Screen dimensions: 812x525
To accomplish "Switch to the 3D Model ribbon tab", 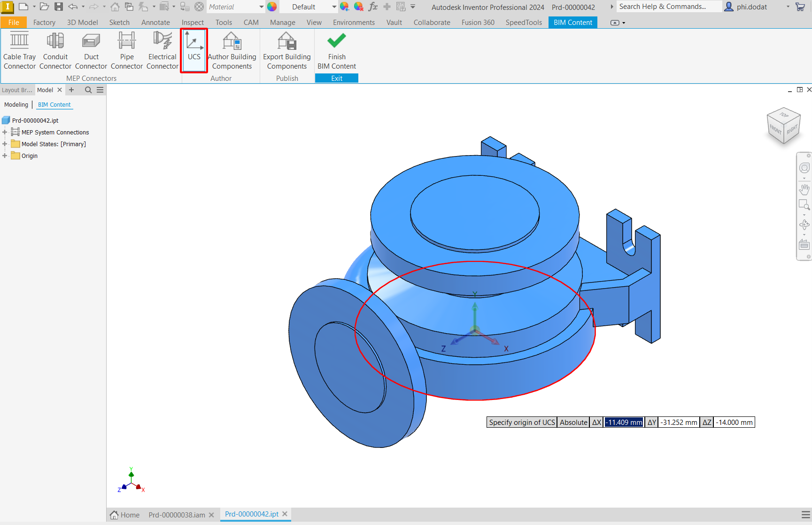I will [x=83, y=22].
